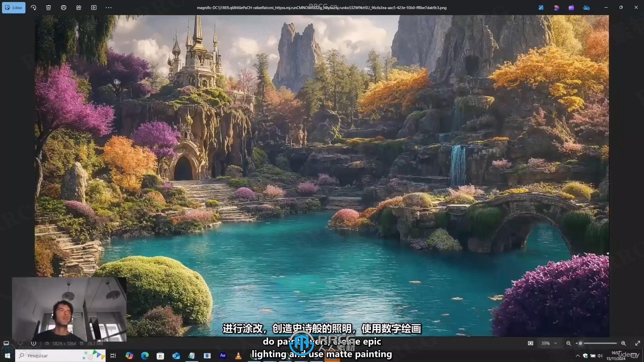Click the OneDrive cloud sync-off icon
This screenshot has height=362, width=644.
click(586, 7)
